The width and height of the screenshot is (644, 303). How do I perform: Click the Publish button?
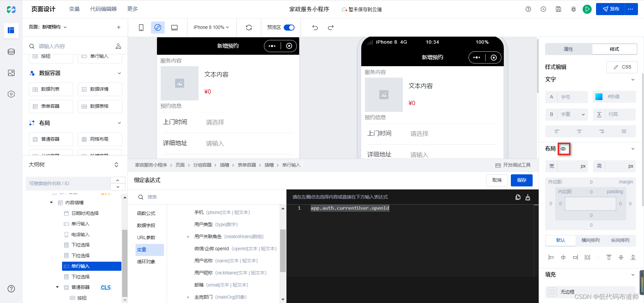pos(610,9)
